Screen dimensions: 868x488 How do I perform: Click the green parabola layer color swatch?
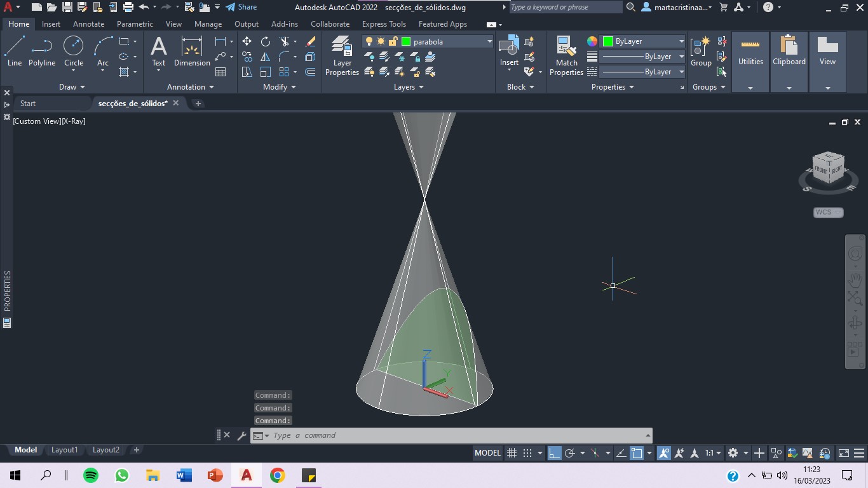pos(406,41)
